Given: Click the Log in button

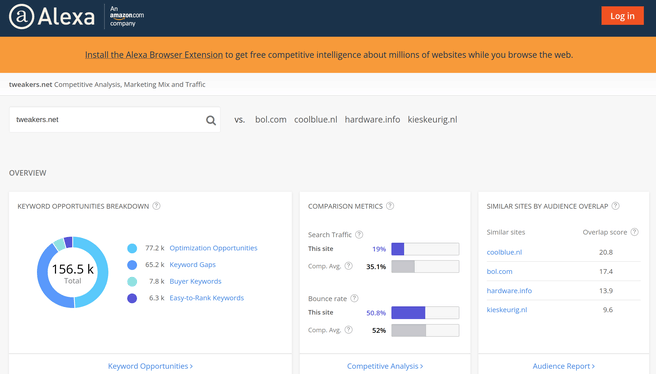Looking at the screenshot, I should coord(623,16).
